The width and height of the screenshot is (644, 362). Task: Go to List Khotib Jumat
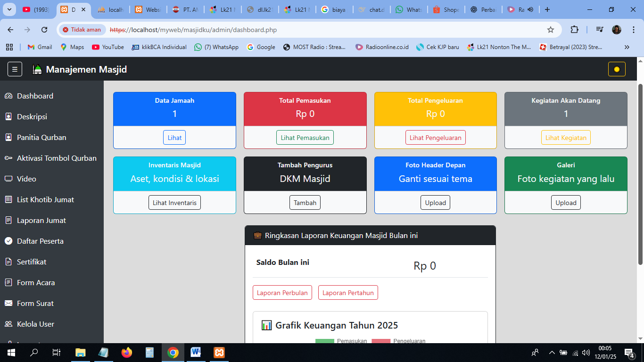45,199
